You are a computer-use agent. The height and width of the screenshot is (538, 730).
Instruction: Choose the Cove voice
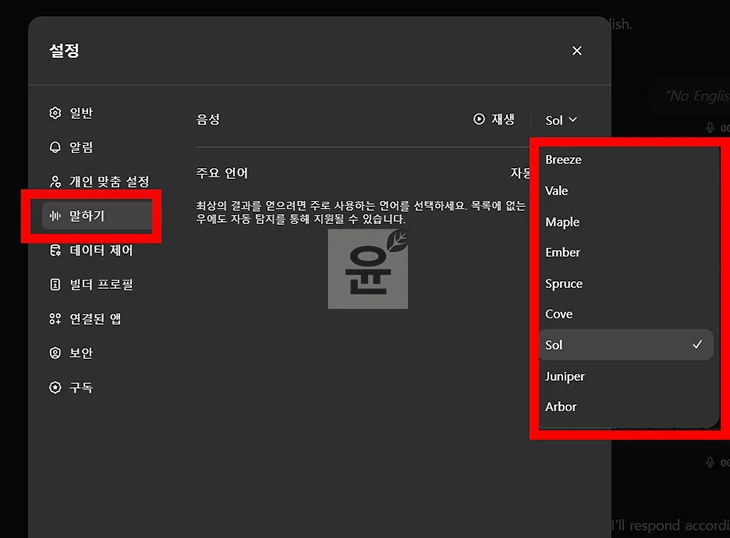(x=626, y=314)
